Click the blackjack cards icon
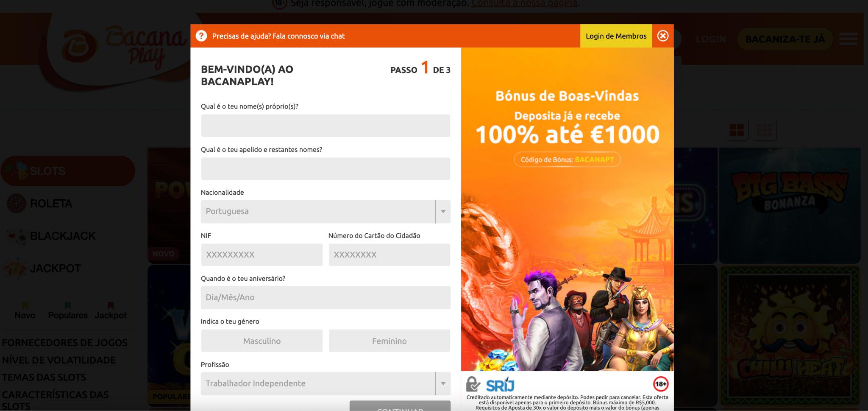This screenshot has height=411, width=868. click(x=17, y=236)
